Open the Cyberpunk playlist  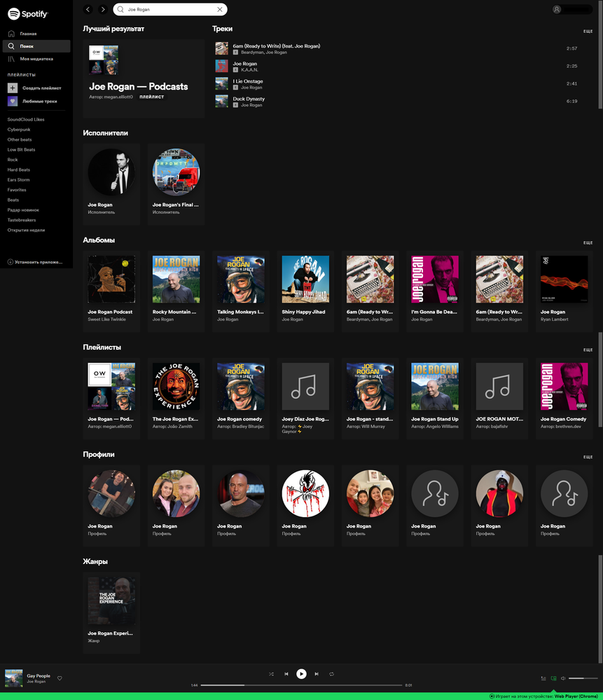tap(19, 130)
